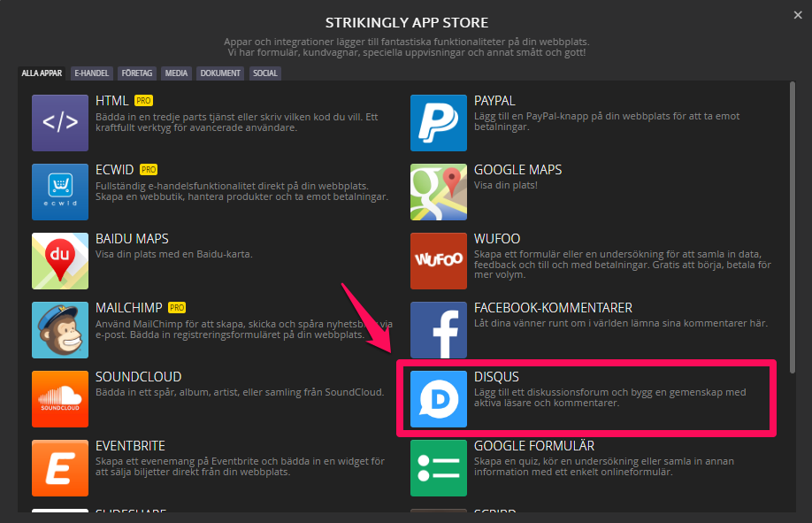
Task: Open the WUFOO title
Action: (497, 238)
